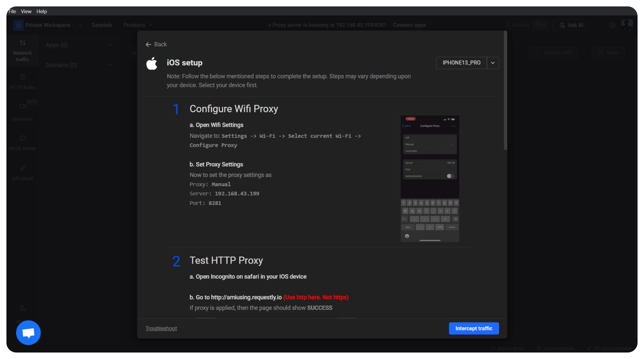644x359 pixels.
Task: Click the Configure Proxy phone screenshot
Action: [x=430, y=179]
